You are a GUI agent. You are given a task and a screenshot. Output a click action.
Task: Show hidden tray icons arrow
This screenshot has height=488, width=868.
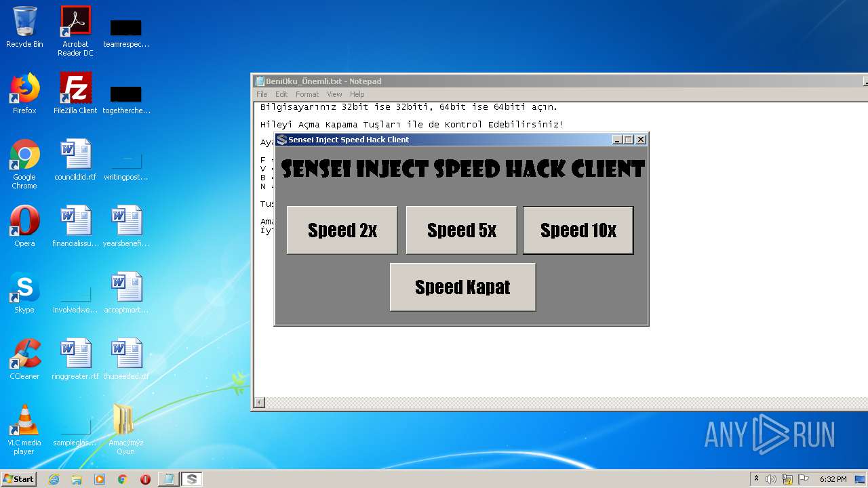click(756, 479)
